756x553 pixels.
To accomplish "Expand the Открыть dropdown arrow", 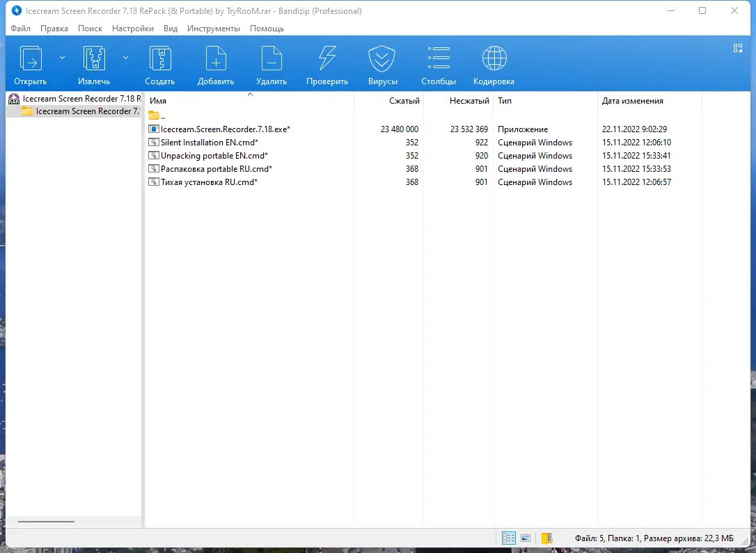I will [x=62, y=58].
